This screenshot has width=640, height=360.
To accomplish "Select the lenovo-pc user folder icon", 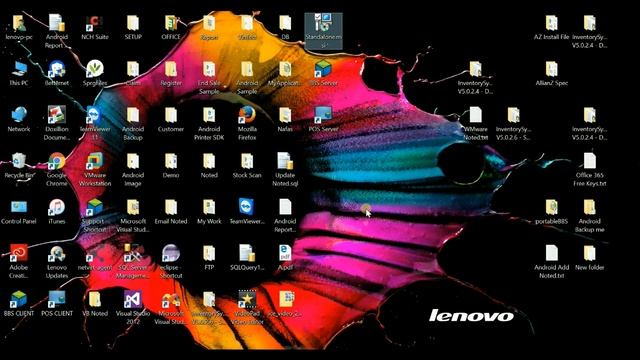I will tap(19, 24).
